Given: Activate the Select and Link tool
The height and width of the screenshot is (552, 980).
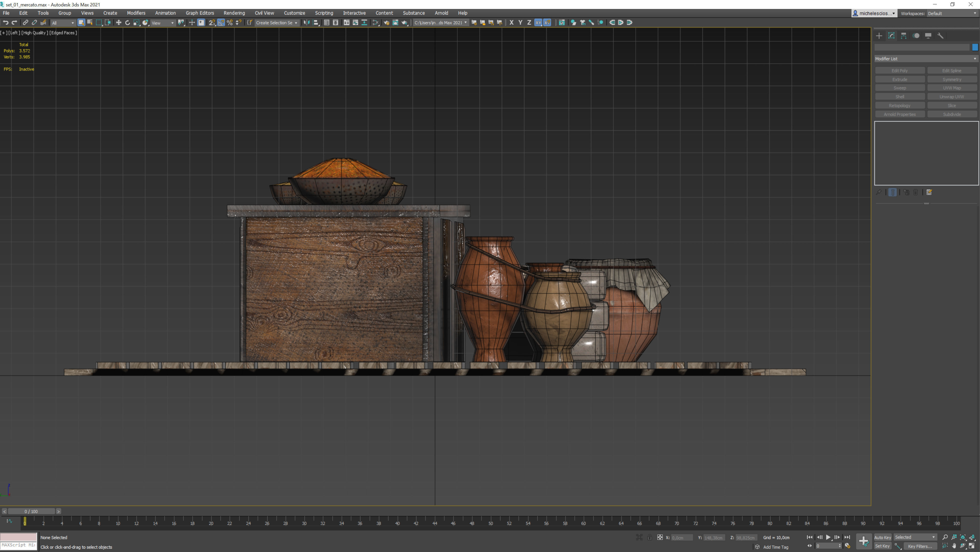Looking at the screenshot, I should click(x=26, y=22).
